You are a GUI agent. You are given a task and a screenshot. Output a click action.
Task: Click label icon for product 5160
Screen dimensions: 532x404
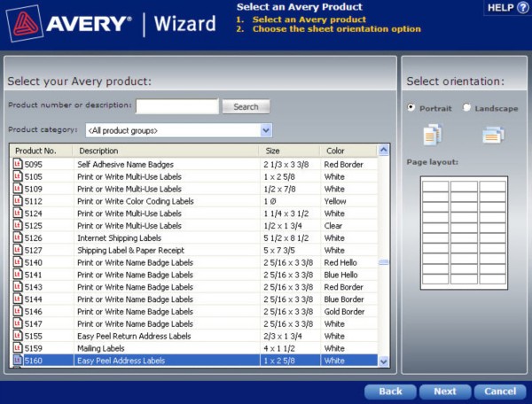[18, 360]
